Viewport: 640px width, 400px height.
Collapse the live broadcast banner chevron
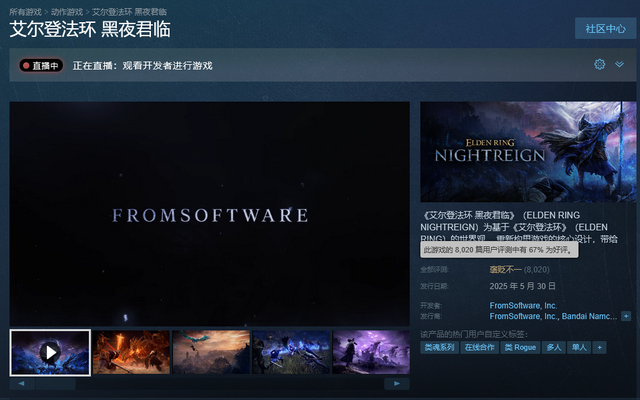tap(620, 64)
